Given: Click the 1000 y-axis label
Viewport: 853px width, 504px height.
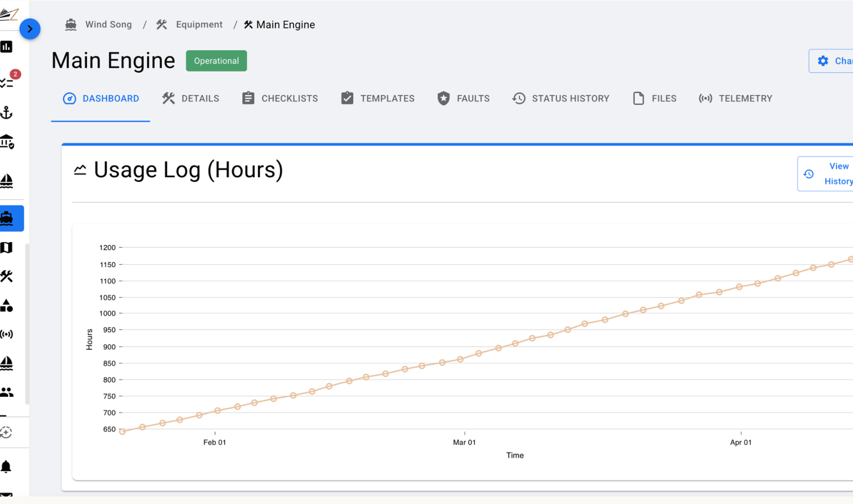Looking at the screenshot, I should point(107,313).
